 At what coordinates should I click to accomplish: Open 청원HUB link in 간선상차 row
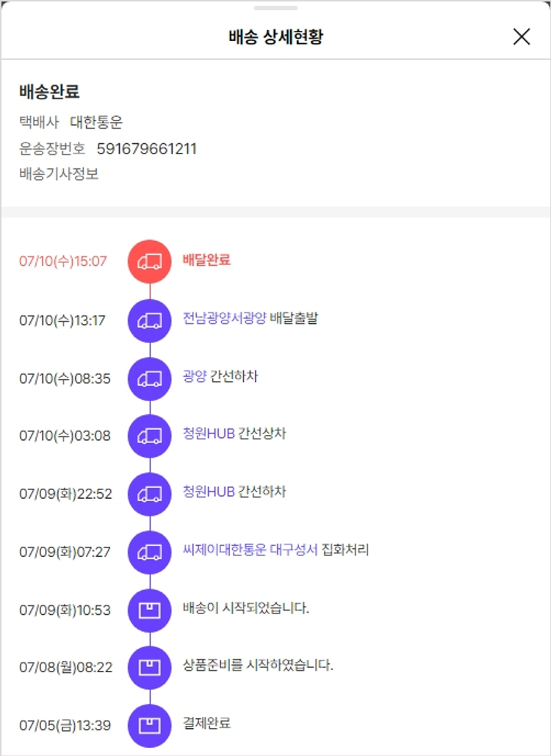(209, 434)
